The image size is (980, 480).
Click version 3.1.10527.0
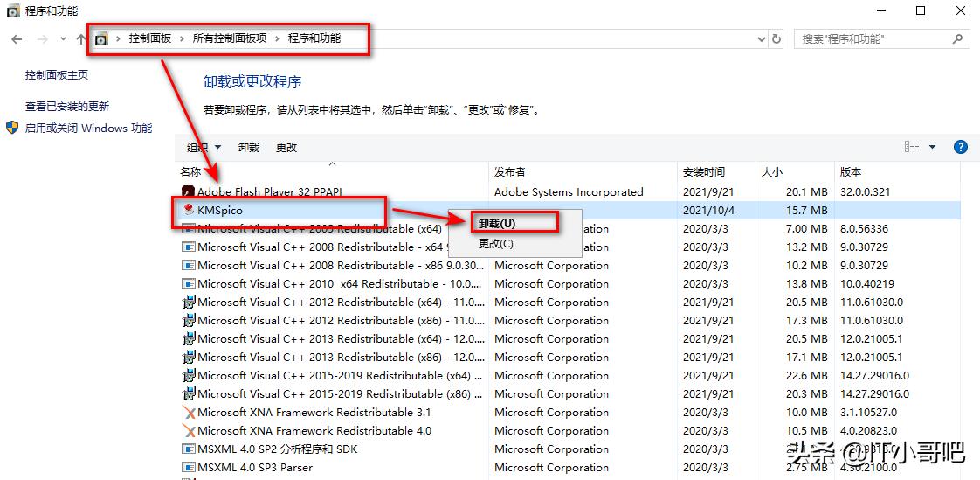tap(868, 413)
